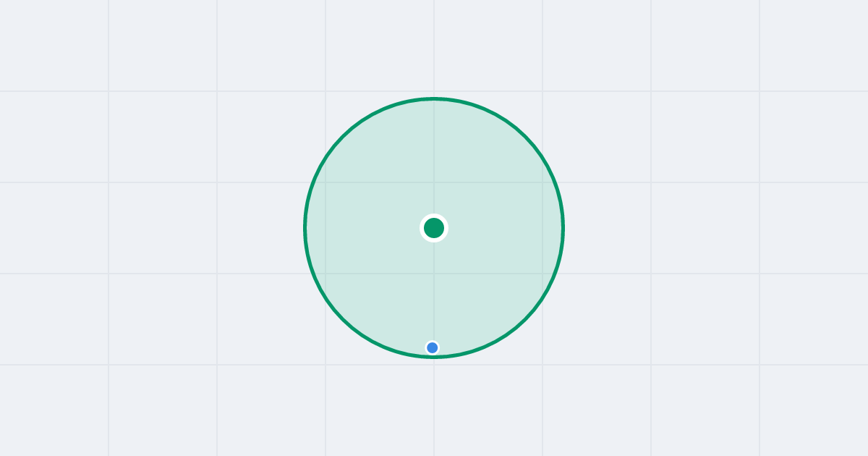Click the upper-left grid intersection inside the circle
The width and height of the screenshot is (868, 456).
[325, 182]
